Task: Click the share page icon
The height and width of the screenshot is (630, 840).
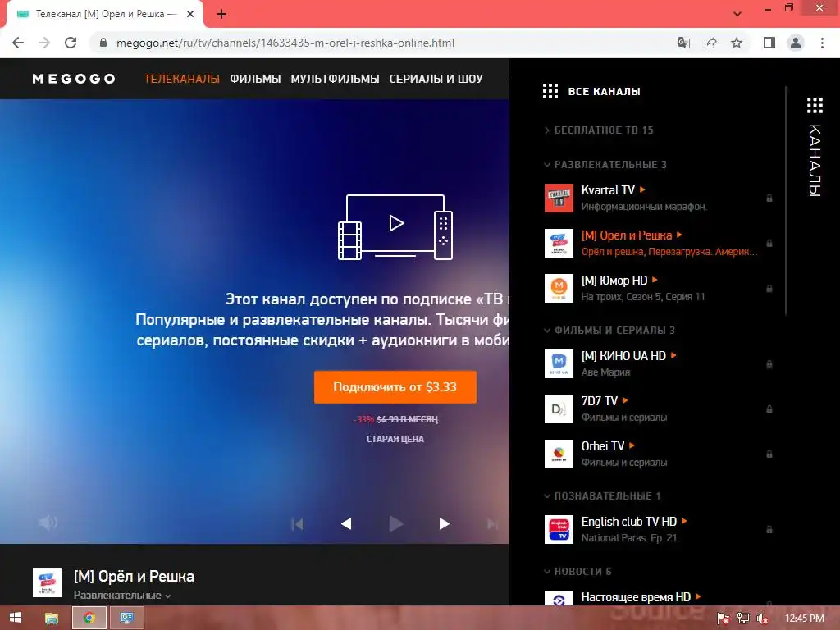Action: pyautogui.click(x=710, y=43)
